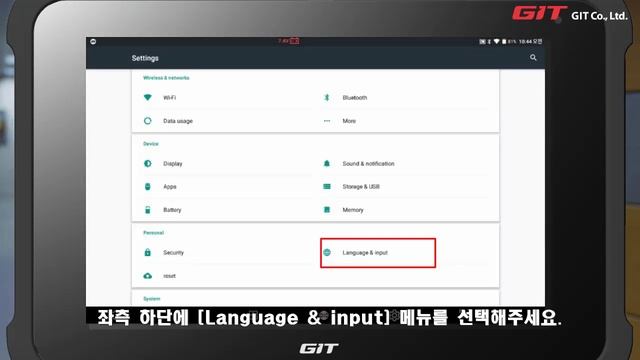Tap the Apps android icon

(x=148, y=187)
